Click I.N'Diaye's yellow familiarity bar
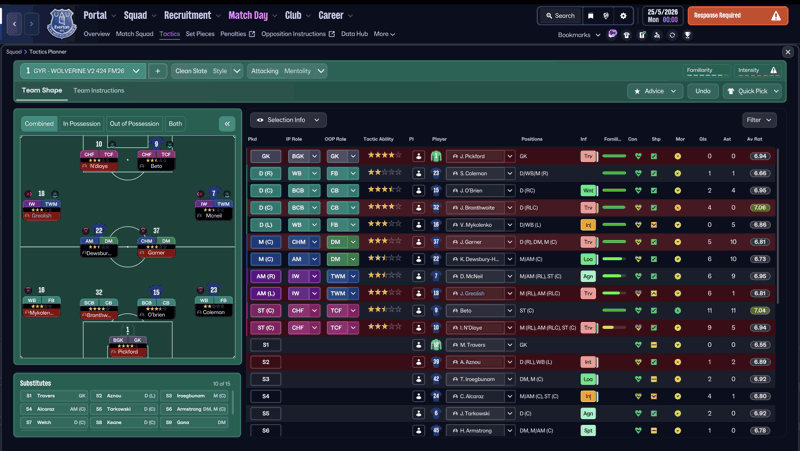 (x=614, y=328)
